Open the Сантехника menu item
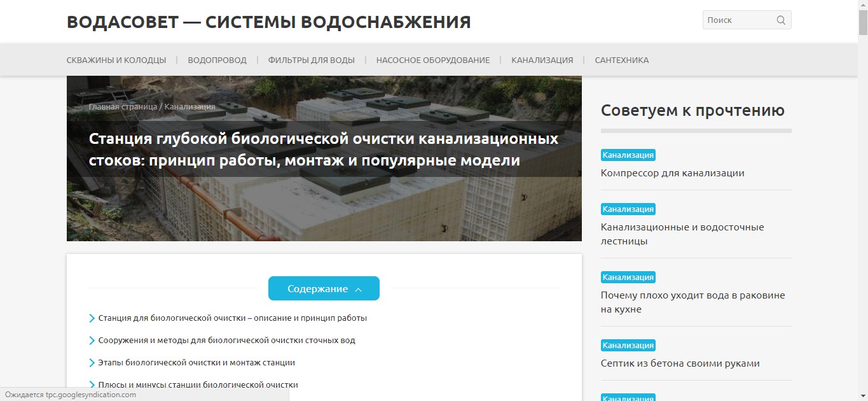The image size is (868, 401). pos(622,60)
